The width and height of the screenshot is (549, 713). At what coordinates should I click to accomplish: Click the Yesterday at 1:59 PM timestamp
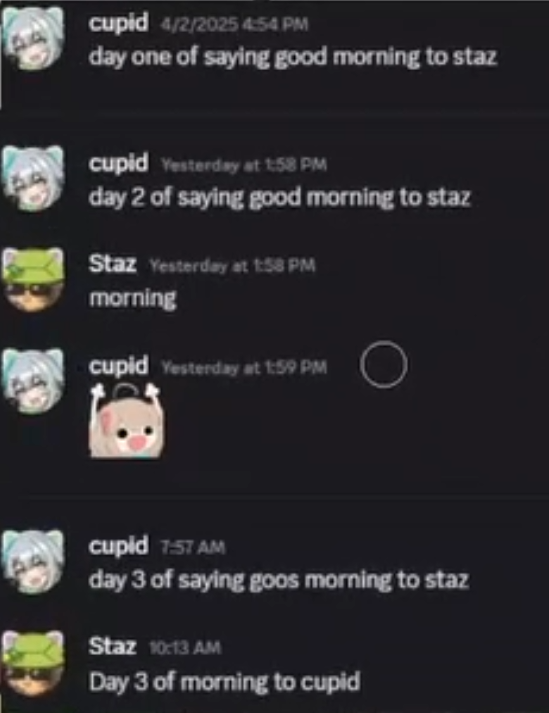pos(244,367)
